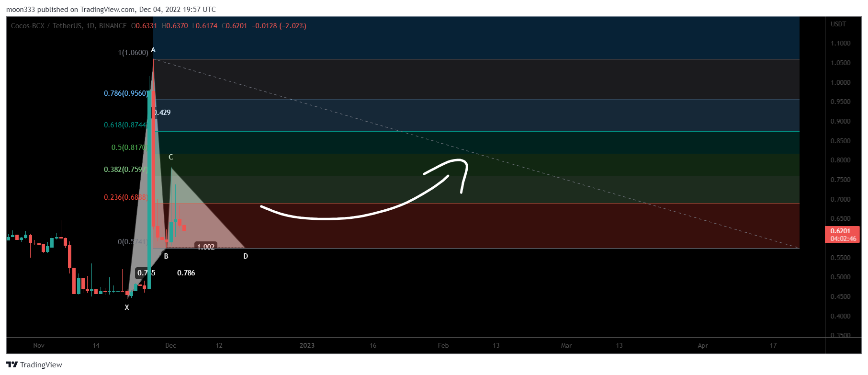Click the pattern point B label
868x375 pixels.
click(166, 256)
